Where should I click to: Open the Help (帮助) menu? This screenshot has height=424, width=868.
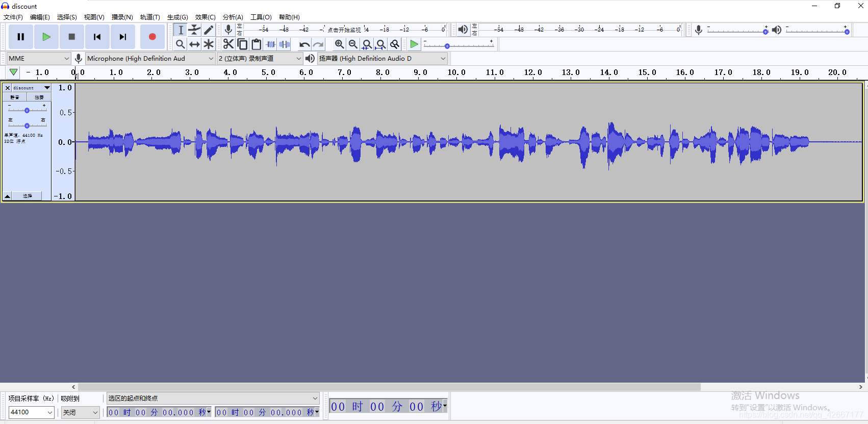pos(289,17)
